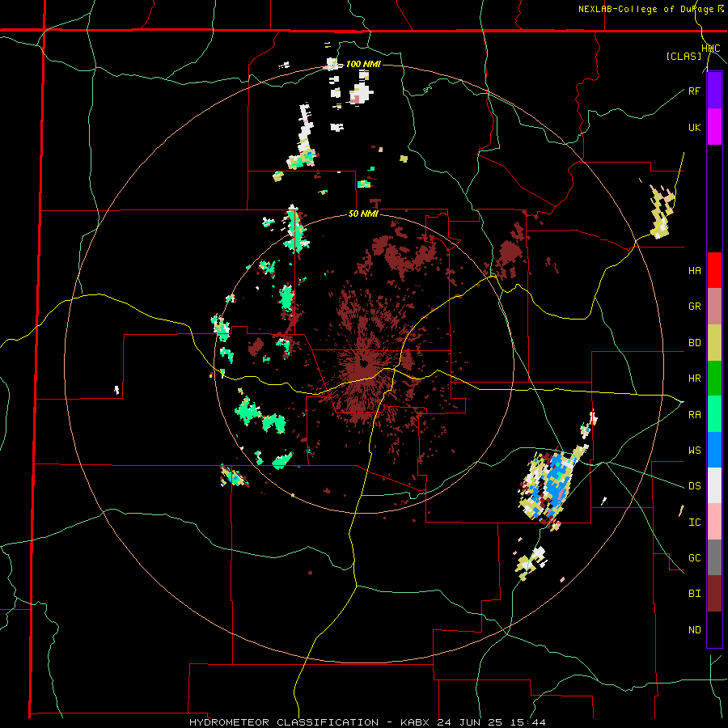Image resolution: width=728 pixels, height=728 pixels.
Task: Click the DS white legend color block
Action: 714,485
